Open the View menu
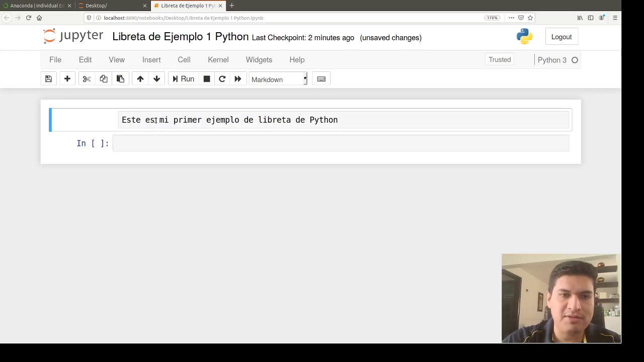 117,60
